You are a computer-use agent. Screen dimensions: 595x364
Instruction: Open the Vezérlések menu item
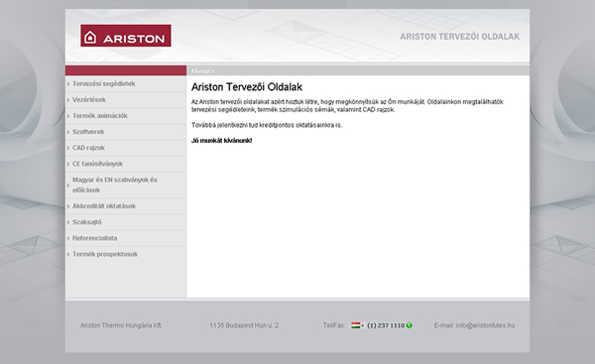89,99
